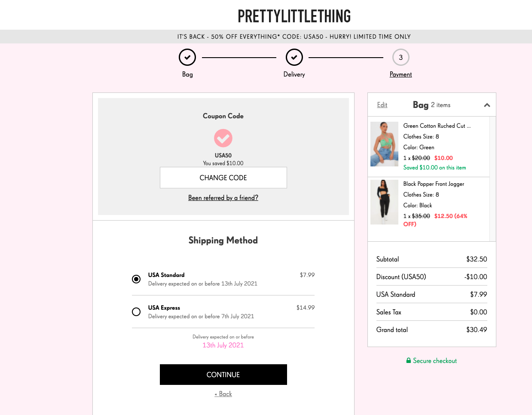
Task: Open the Secure checkout link
Action: click(435, 360)
